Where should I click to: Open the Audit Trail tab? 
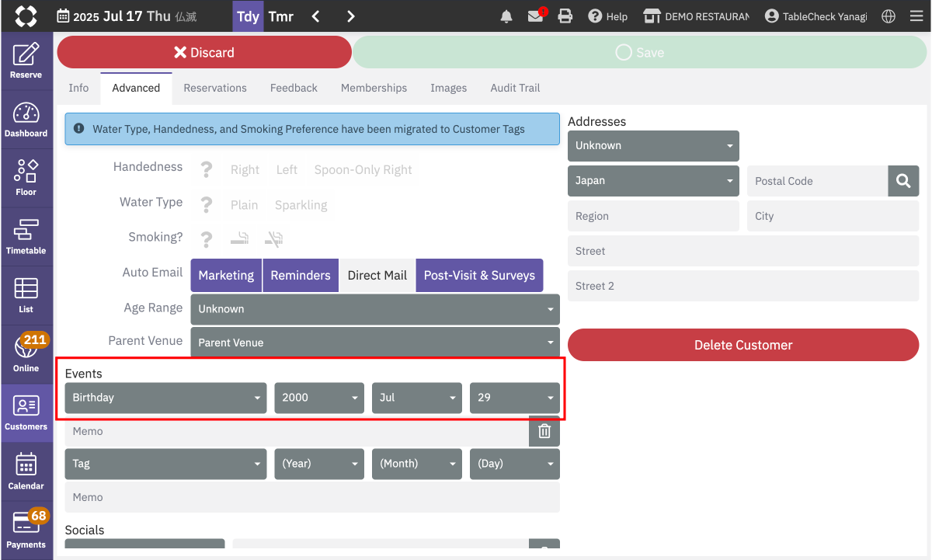[515, 88]
